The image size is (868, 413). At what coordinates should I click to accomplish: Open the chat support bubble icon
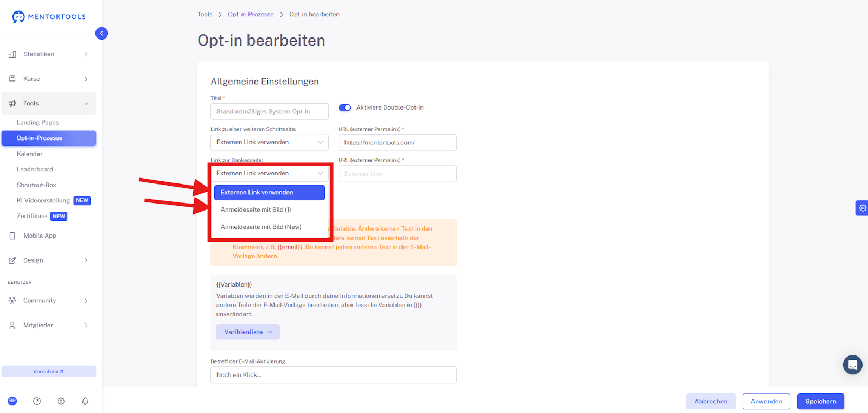pyautogui.click(x=852, y=365)
